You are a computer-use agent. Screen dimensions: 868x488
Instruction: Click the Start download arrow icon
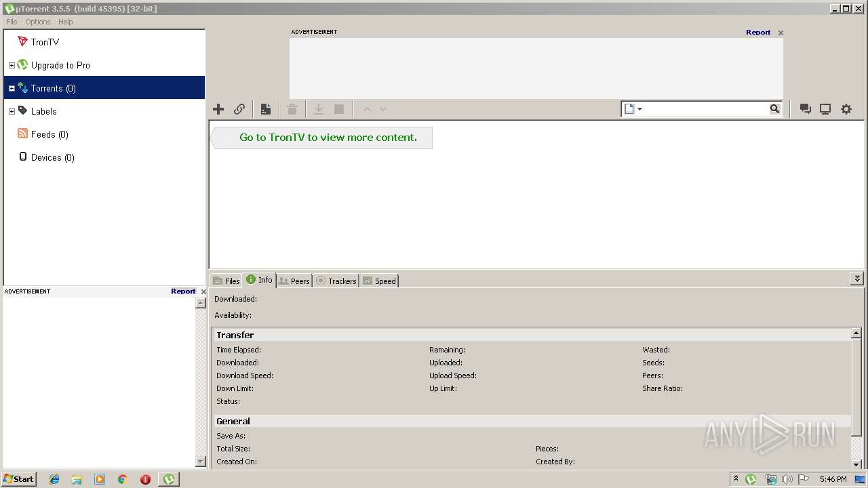(318, 109)
